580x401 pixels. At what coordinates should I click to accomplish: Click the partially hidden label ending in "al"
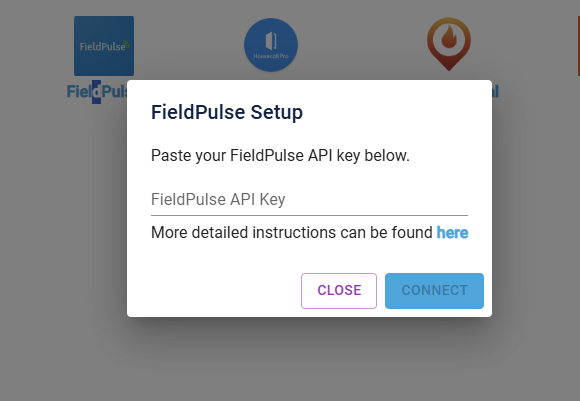495,91
